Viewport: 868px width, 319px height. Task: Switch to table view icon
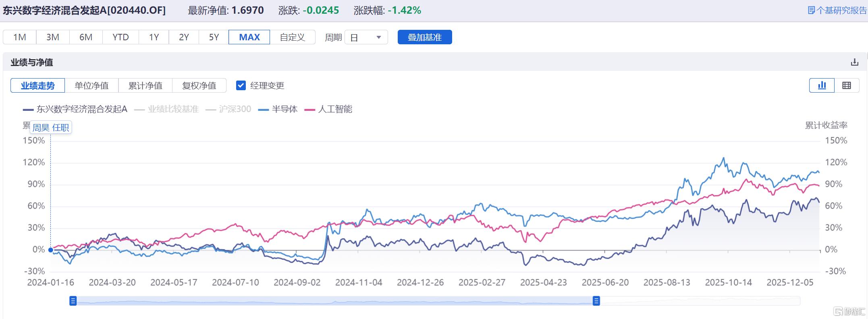click(x=847, y=85)
